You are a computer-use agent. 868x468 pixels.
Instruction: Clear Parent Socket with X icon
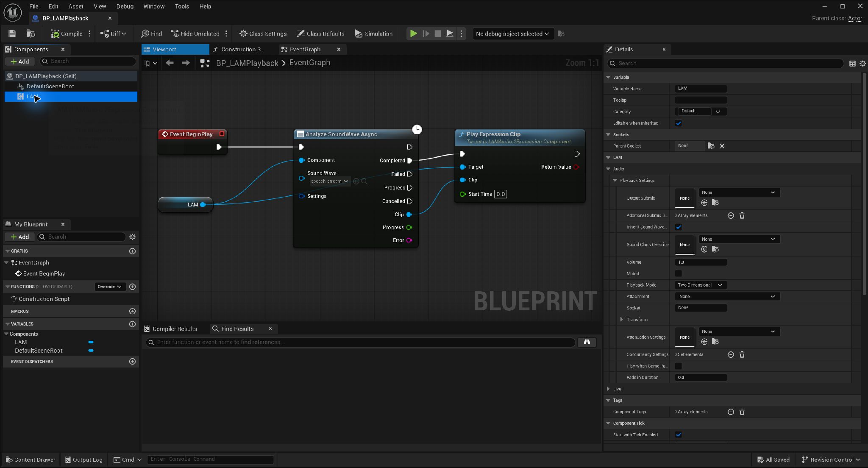(x=722, y=146)
